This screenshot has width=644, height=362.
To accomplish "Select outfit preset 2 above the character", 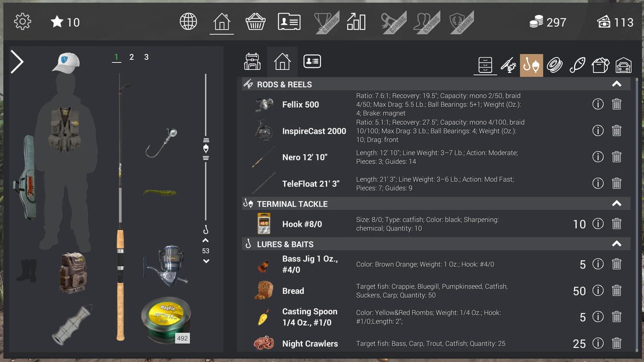I will (x=131, y=57).
